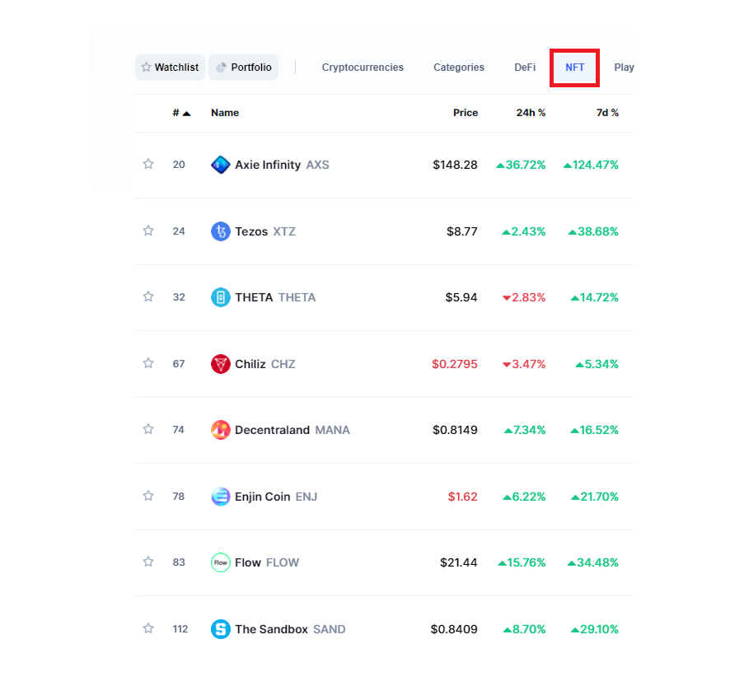Click rank number 20
Viewport: 730px width, 700px height.
(x=179, y=165)
